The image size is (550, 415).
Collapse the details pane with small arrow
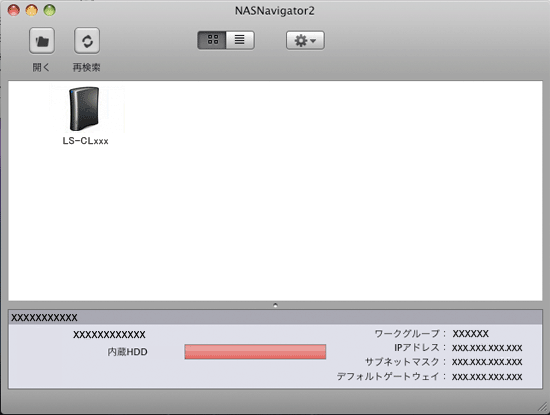coord(275,305)
